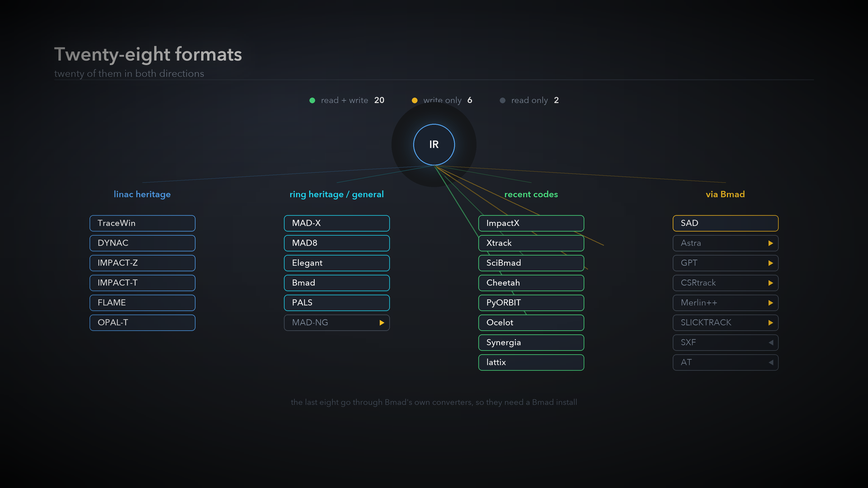Click the read-only arrow on SXF
Screen dimensions: 868x488
click(x=771, y=343)
